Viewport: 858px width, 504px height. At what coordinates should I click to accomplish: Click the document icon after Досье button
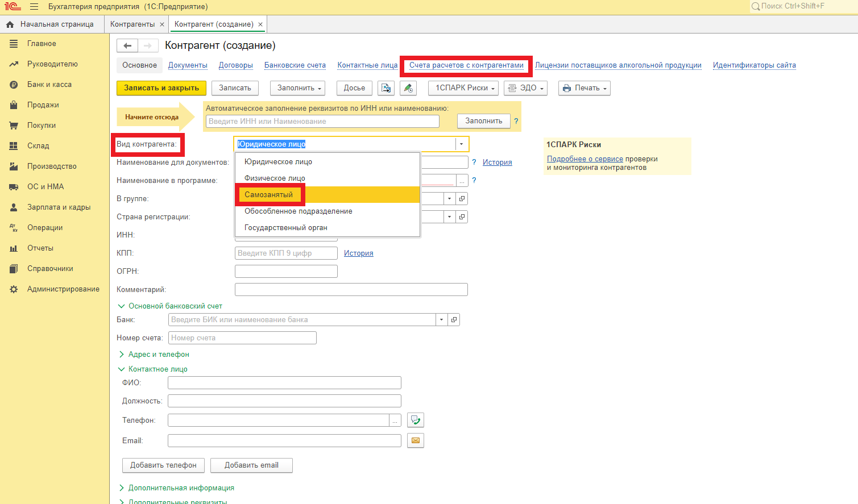pyautogui.click(x=386, y=88)
